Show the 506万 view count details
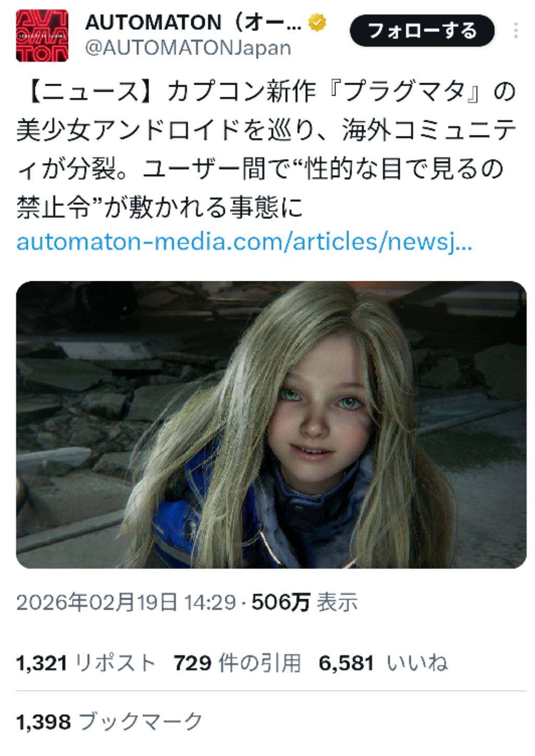This screenshot has height=756, width=535. (281, 602)
